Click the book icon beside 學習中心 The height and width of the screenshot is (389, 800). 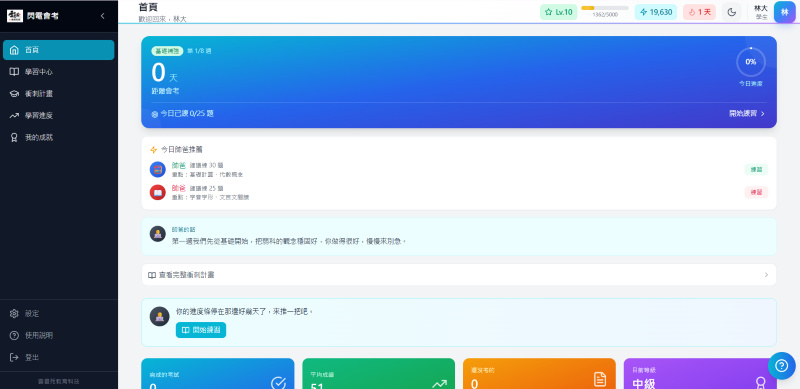14,72
